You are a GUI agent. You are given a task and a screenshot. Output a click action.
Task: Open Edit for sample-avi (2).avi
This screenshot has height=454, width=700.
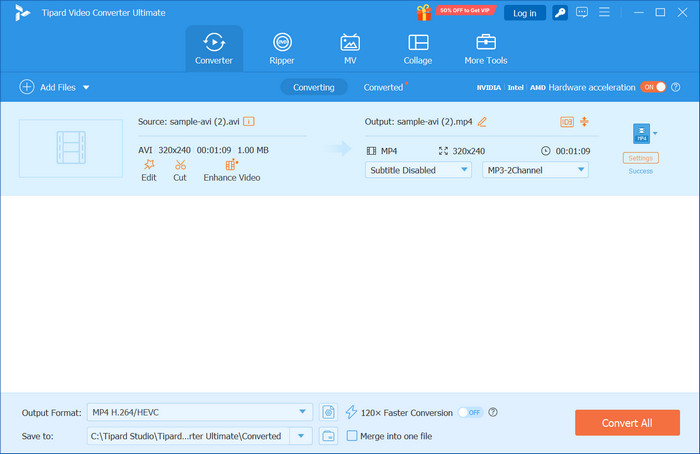coord(149,171)
